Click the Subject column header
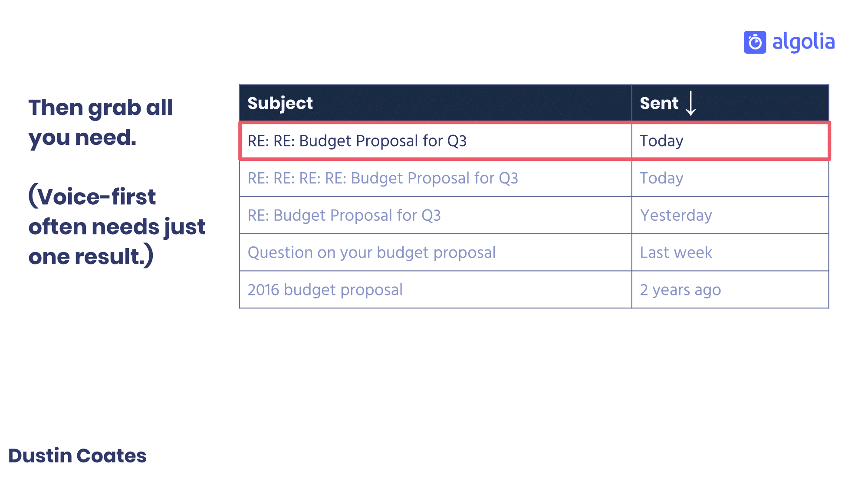 pyautogui.click(x=280, y=103)
